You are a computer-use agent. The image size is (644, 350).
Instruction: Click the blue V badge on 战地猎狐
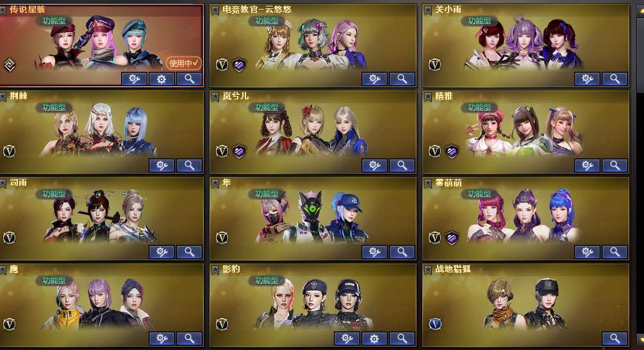coord(435,324)
